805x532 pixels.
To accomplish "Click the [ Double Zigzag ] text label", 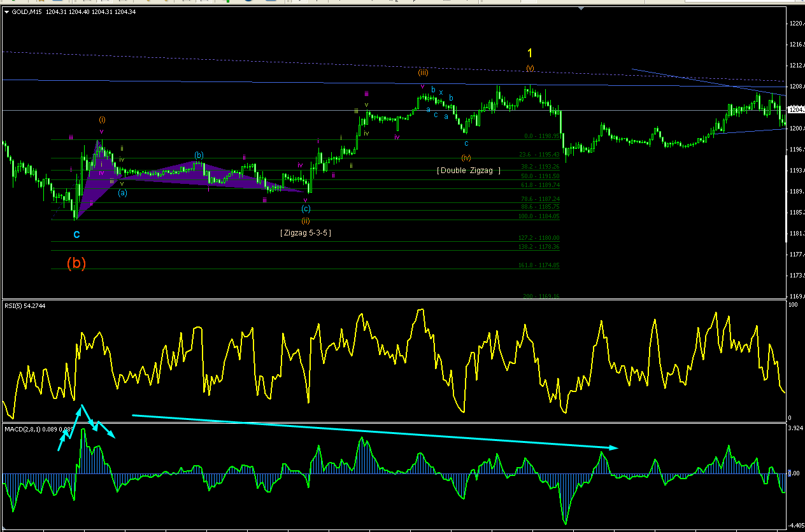I will [x=469, y=171].
